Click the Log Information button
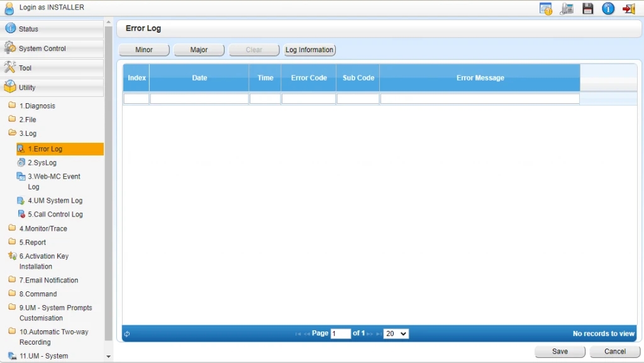Screen dimensions: 644x363 point(309,50)
